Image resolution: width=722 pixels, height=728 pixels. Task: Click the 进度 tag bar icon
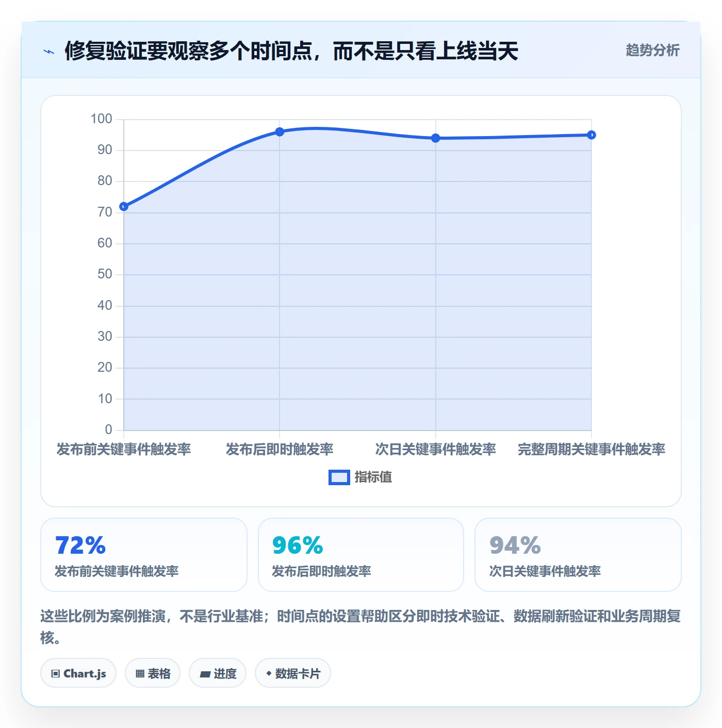coord(205,674)
